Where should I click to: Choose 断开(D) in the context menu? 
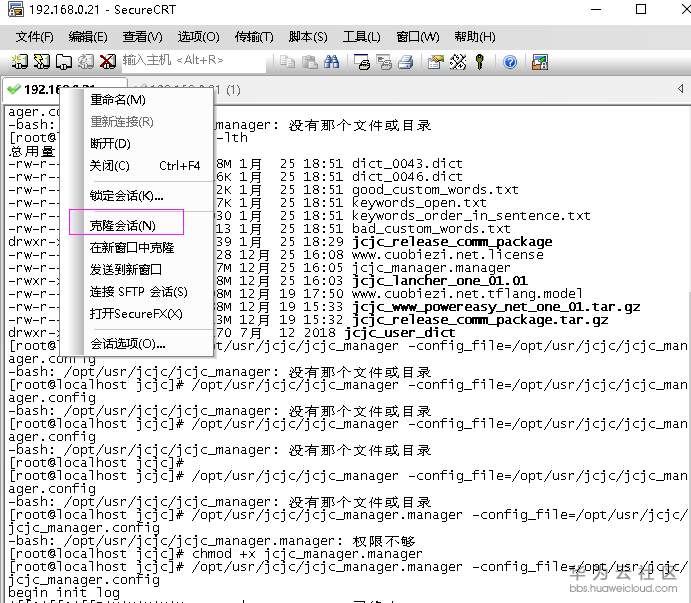[137, 144]
